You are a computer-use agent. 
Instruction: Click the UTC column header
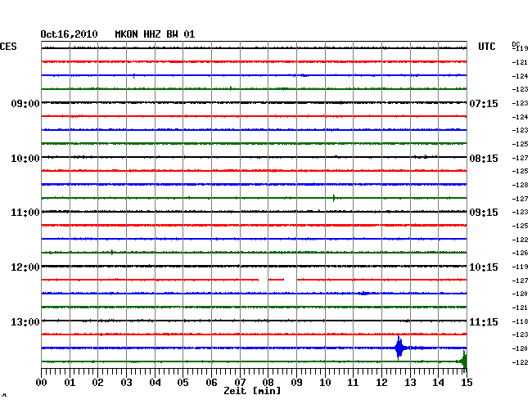(486, 47)
